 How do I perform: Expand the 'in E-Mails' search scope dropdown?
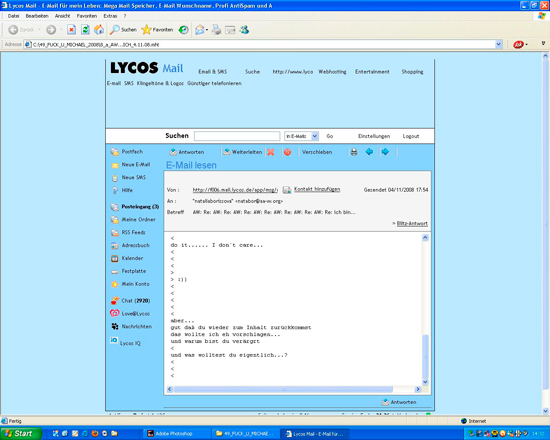315,136
